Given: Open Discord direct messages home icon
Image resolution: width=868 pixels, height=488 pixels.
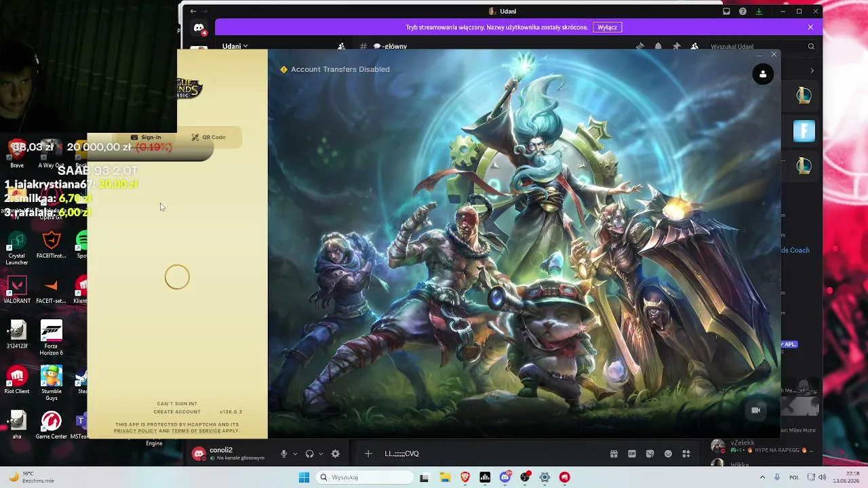Looking at the screenshot, I should coord(199,29).
